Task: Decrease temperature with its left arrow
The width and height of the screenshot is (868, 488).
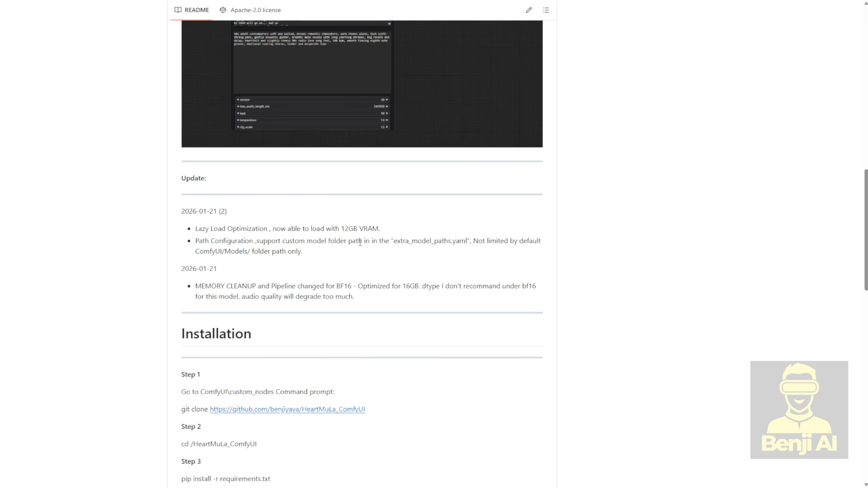Action: point(238,120)
